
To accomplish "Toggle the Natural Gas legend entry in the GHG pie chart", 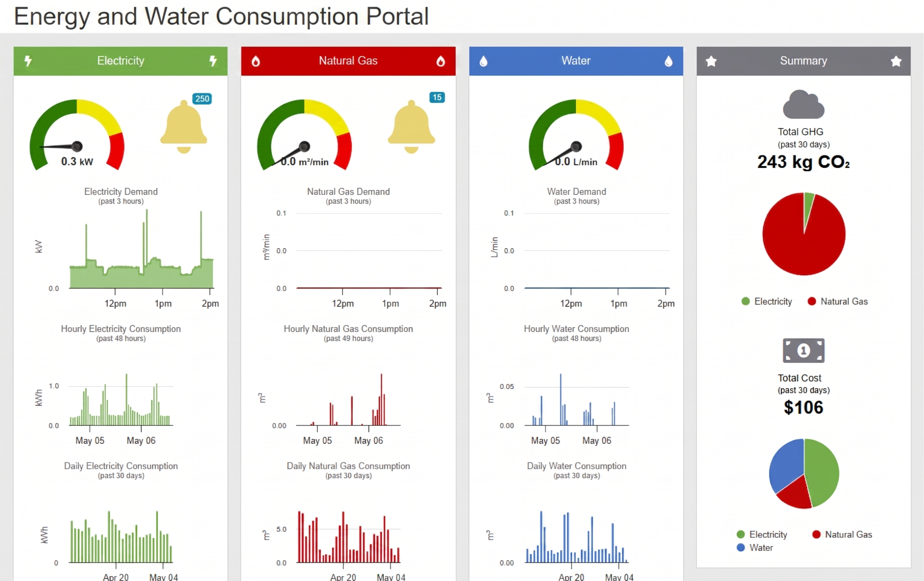I will coord(838,301).
